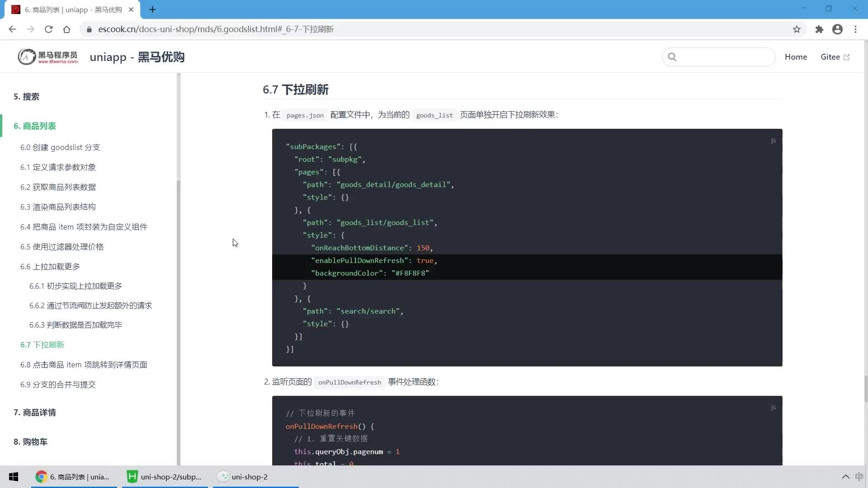Go to 6.6 上拉加载更多

[x=50, y=267]
